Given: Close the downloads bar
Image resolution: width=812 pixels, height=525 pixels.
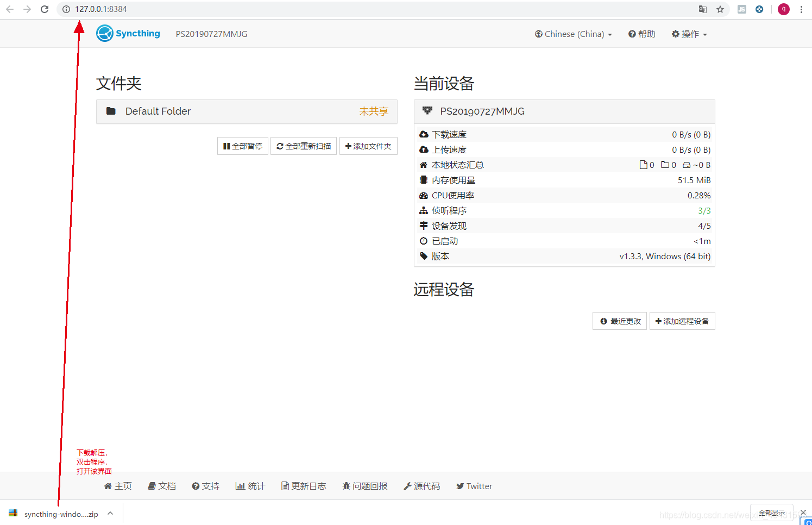Looking at the screenshot, I should (803, 512).
